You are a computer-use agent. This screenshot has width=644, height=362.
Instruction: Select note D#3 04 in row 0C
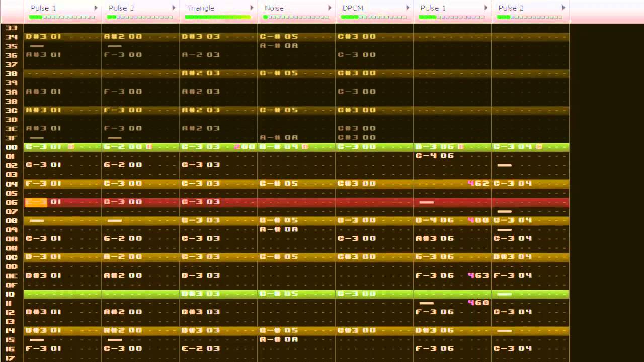click(513, 257)
